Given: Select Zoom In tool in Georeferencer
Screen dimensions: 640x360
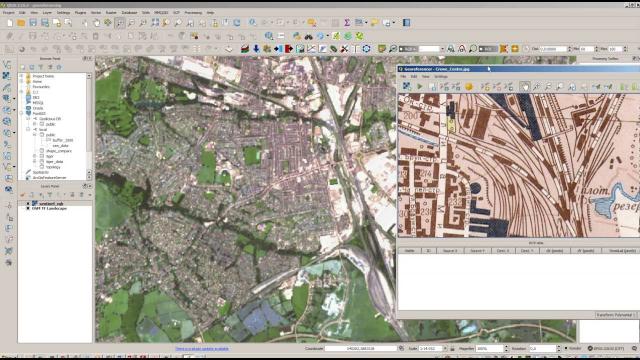Looking at the screenshot, I should click(x=536, y=86).
